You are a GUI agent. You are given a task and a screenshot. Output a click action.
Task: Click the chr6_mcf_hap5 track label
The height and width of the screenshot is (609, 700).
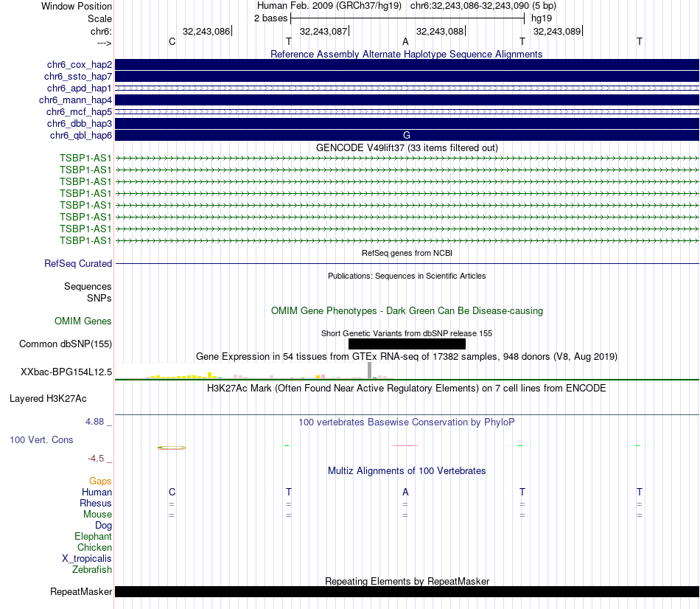pyautogui.click(x=79, y=112)
